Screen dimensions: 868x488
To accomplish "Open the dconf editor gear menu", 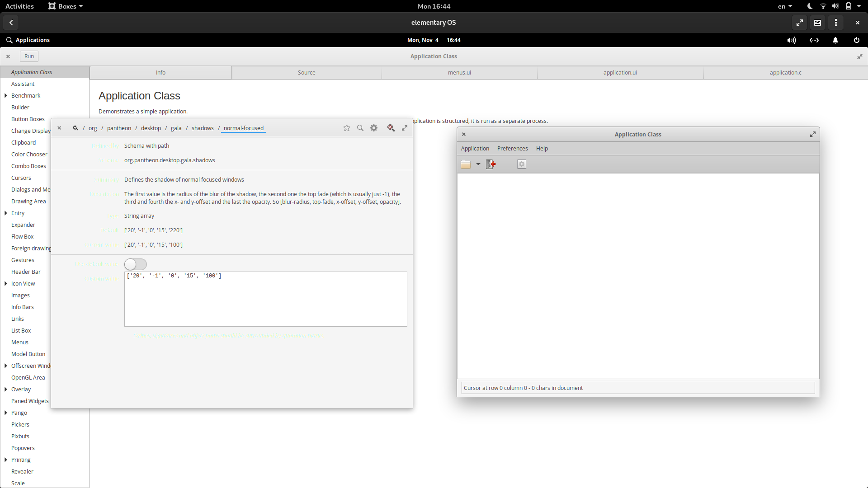I will pyautogui.click(x=374, y=128).
